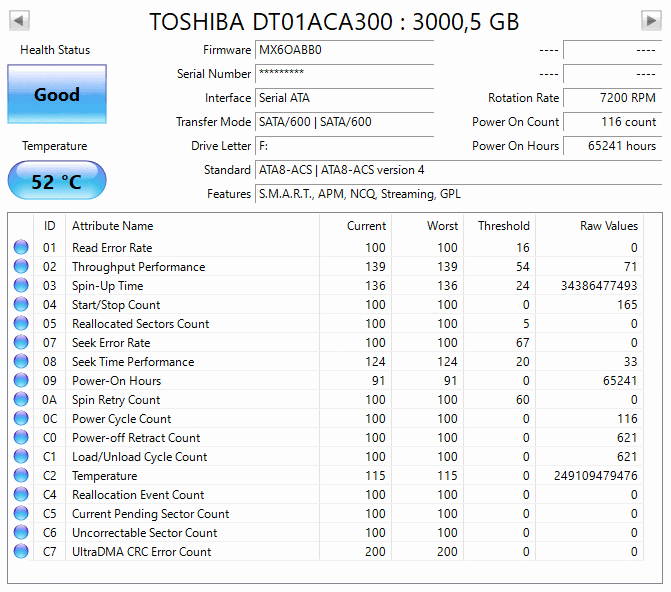
Task: Click the Transfer Mode SATA/600 field
Action: pos(344,122)
